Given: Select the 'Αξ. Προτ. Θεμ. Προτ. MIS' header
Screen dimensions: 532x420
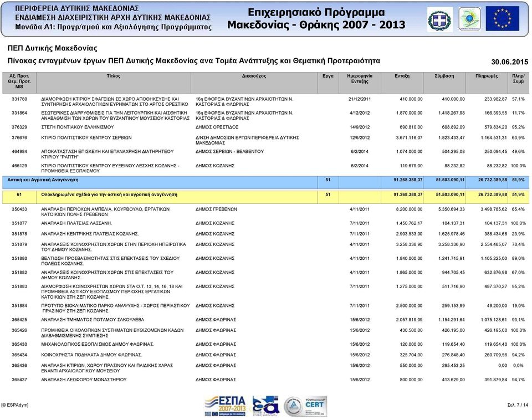Looking at the screenshot, I should (x=19, y=81).
